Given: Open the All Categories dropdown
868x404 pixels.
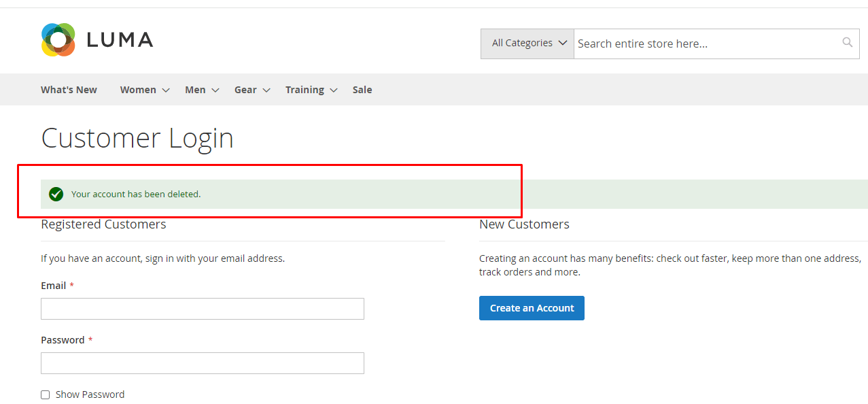Looking at the screenshot, I should pos(527,44).
